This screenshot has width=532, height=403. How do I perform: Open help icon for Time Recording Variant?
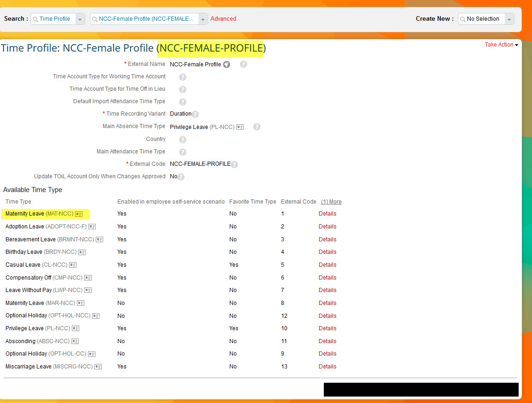tap(195, 114)
